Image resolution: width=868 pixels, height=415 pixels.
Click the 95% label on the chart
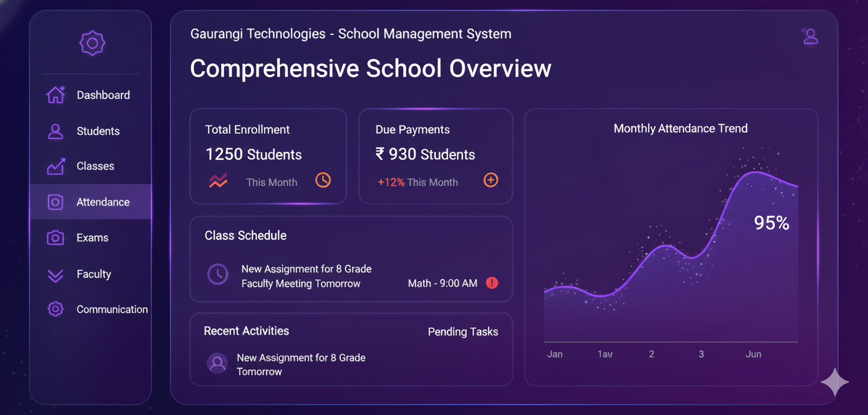pos(771,223)
